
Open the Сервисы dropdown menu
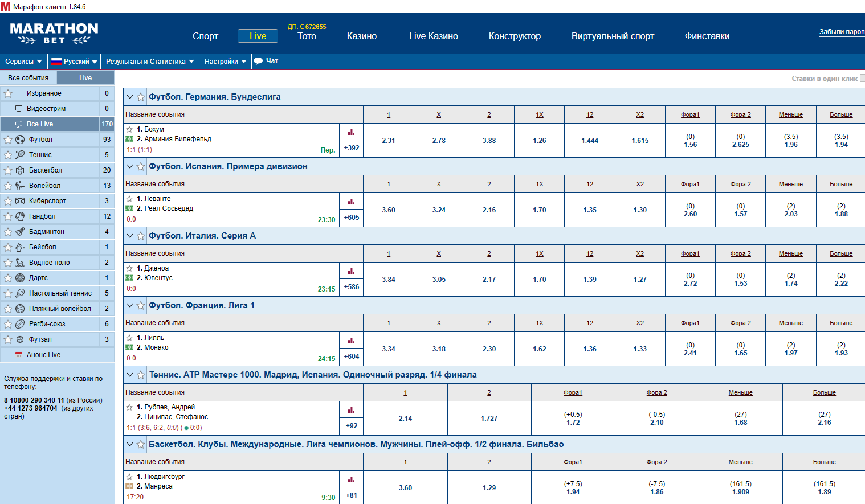coord(23,62)
